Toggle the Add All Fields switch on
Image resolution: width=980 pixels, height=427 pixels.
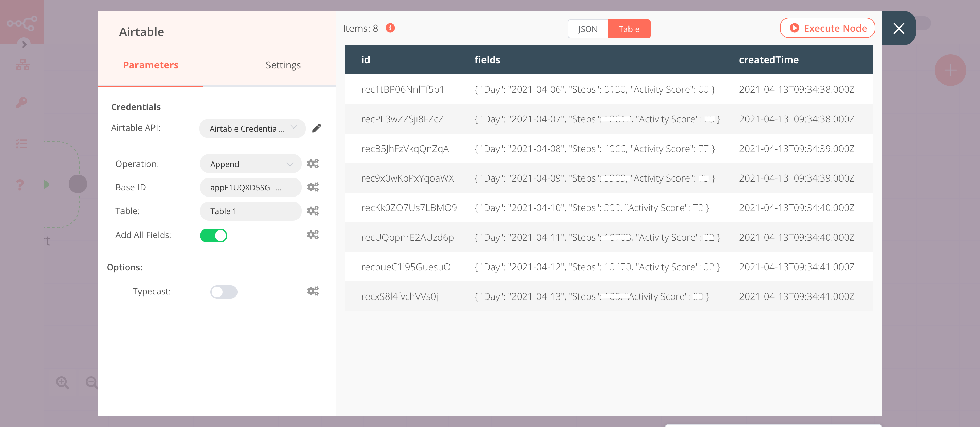[x=214, y=235]
